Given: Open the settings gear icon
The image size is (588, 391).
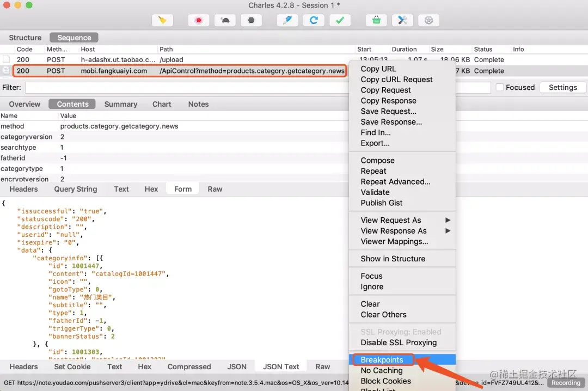Looking at the screenshot, I should [428, 20].
